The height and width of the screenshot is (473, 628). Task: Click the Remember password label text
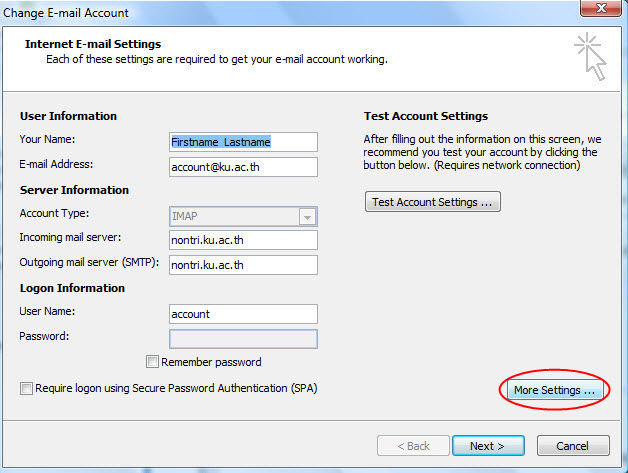(x=211, y=362)
